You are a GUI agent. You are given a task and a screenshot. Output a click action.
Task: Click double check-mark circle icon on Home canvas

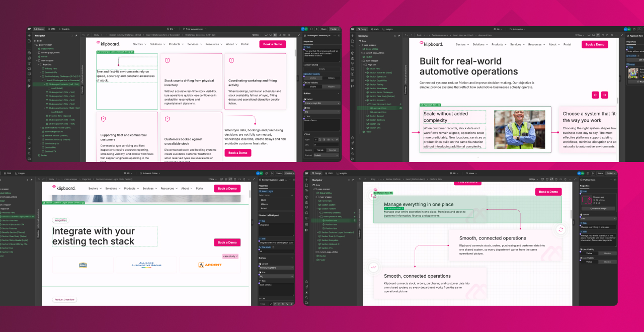click(374, 268)
